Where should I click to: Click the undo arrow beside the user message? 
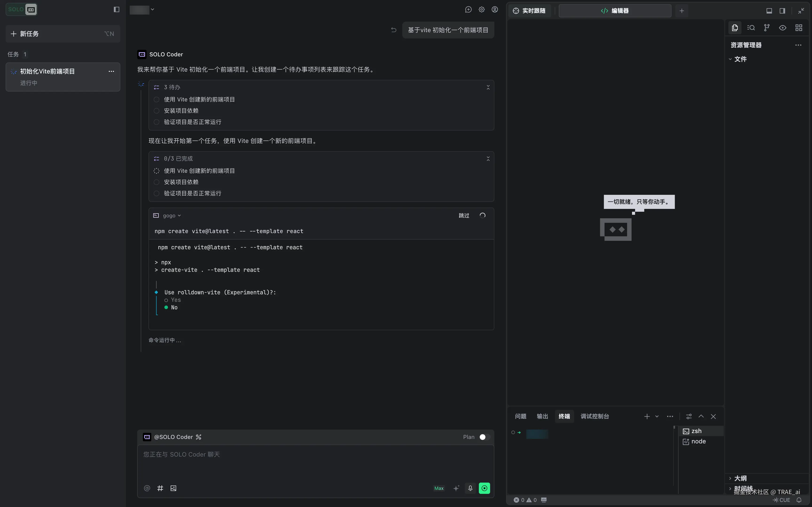coord(394,30)
